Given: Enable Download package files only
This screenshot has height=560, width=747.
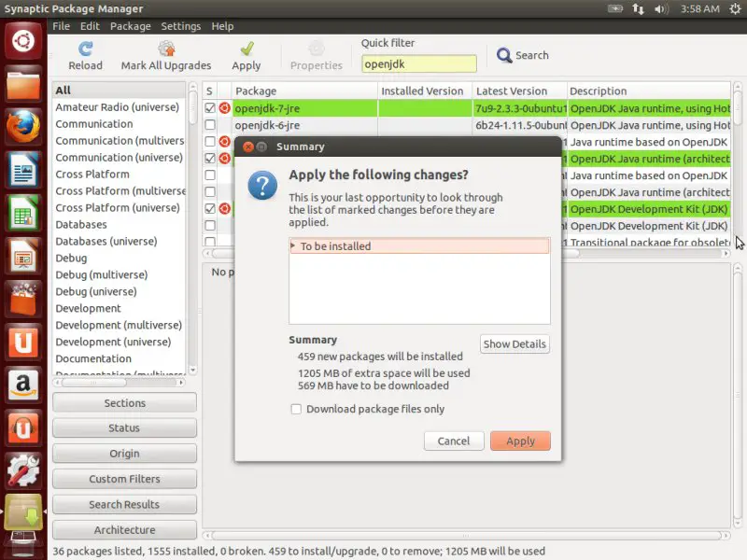Looking at the screenshot, I should tap(296, 409).
